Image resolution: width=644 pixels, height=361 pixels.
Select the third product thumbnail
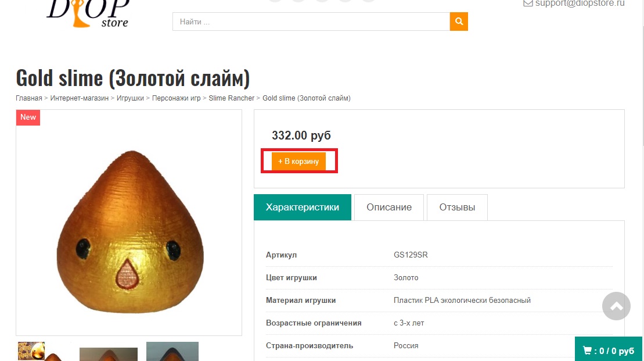172,352
